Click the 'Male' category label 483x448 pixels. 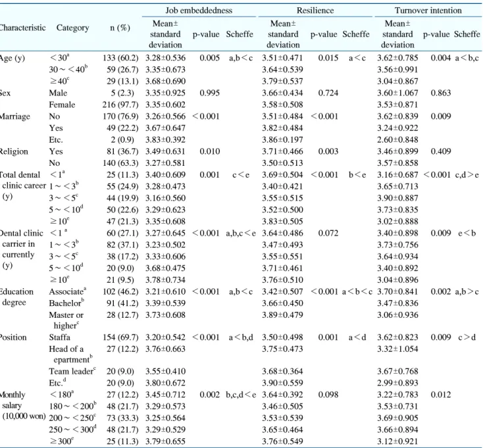click(x=58, y=93)
